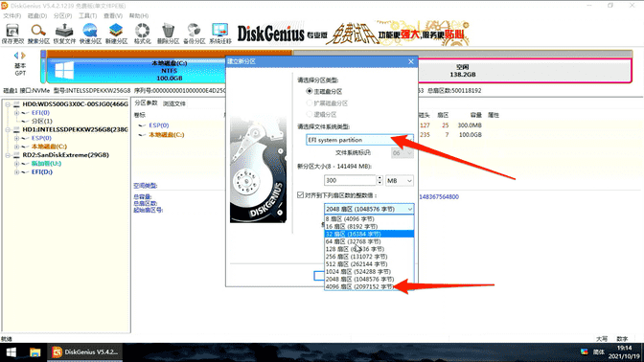Open the 查看(V) menu
Screen dimensions: 644x362
pyautogui.click(x=113, y=15)
